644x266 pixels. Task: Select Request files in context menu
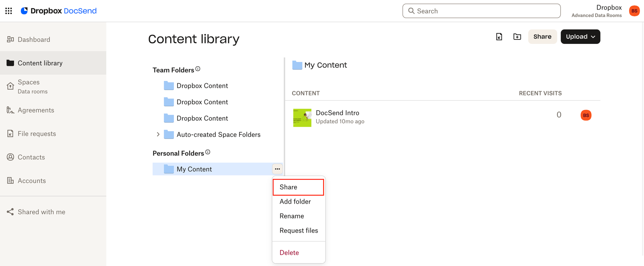298,231
